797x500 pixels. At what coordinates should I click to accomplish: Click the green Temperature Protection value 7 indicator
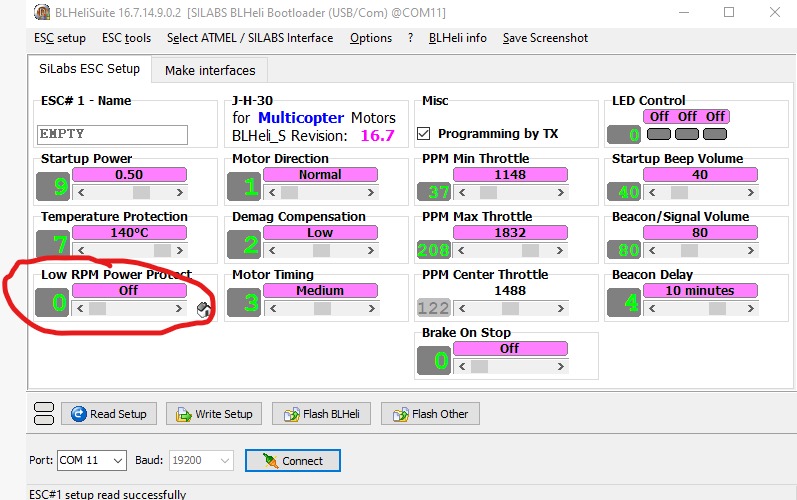[53, 243]
